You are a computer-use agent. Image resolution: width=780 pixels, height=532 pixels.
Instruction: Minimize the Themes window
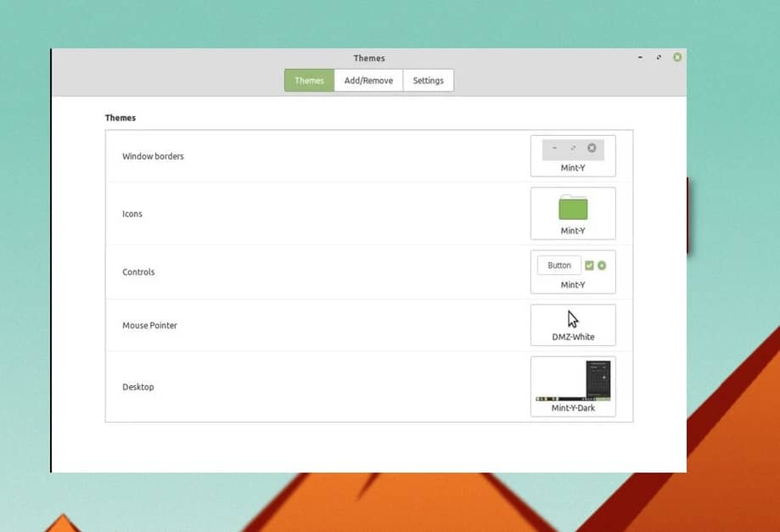coord(640,57)
